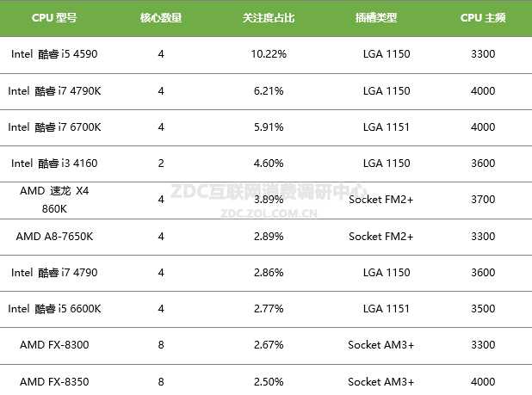Select the AMD 速龙 X4 860K cell
Viewport: 532px width, 395px height.
[x=54, y=200]
